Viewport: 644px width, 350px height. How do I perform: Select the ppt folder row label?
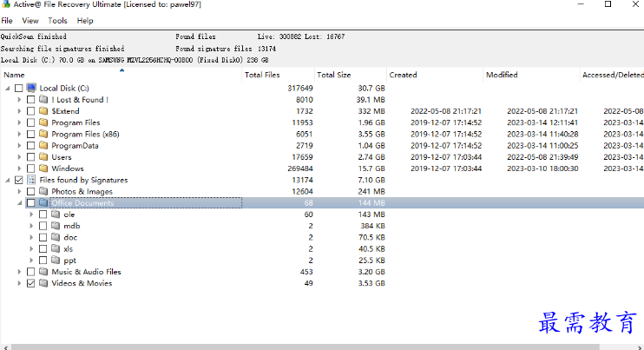click(x=69, y=261)
